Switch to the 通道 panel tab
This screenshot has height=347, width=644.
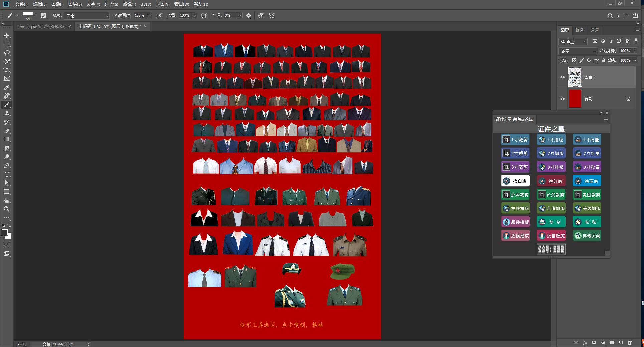click(x=594, y=30)
